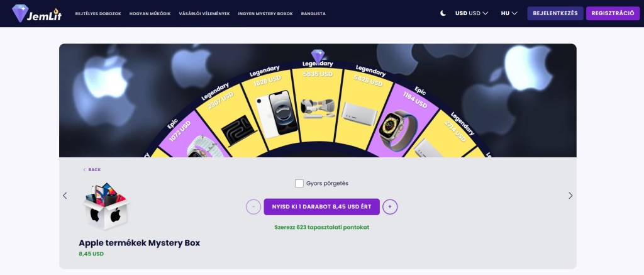Increase box quantity with plus button

pyautogui.click(x=390, y=207)
